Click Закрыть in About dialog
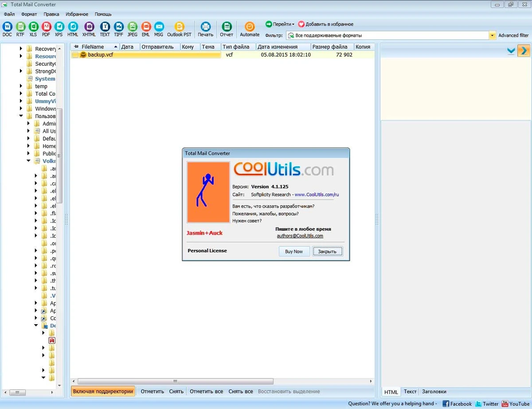The width and height of the screenshot is (532, 409). 327,252
